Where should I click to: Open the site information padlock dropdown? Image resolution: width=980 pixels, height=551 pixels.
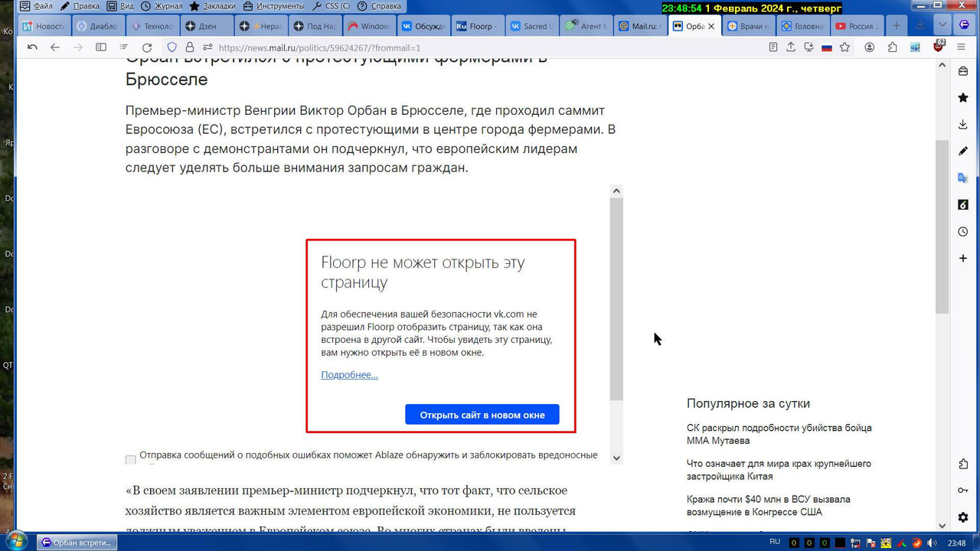tap(189, 47)
